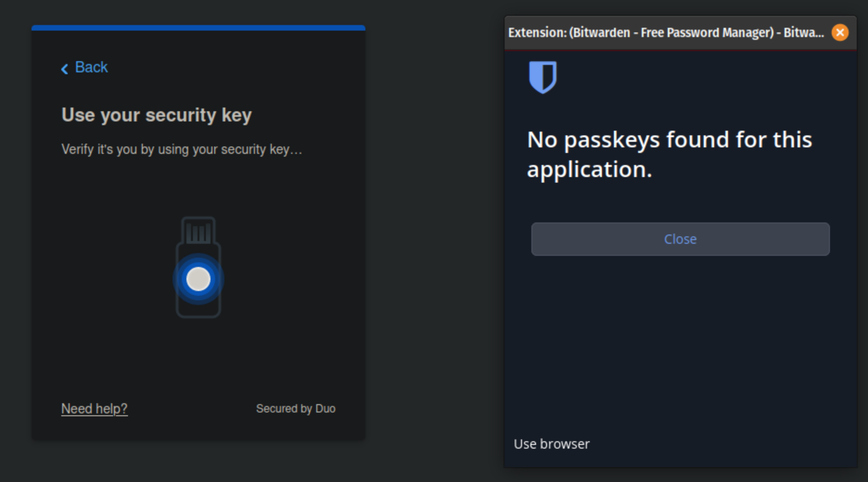Click the Bitwarden shield logo

pyautogui.click(x=543, y=77)
